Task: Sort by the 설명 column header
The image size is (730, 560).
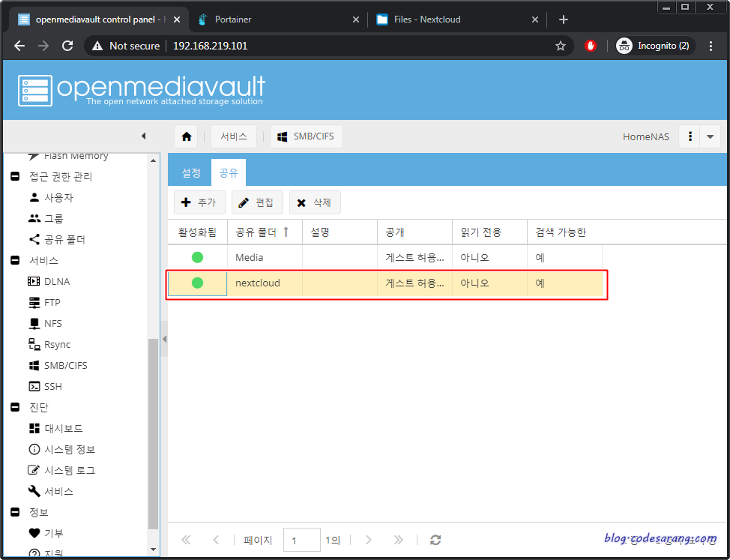Action: pos(340,232)
